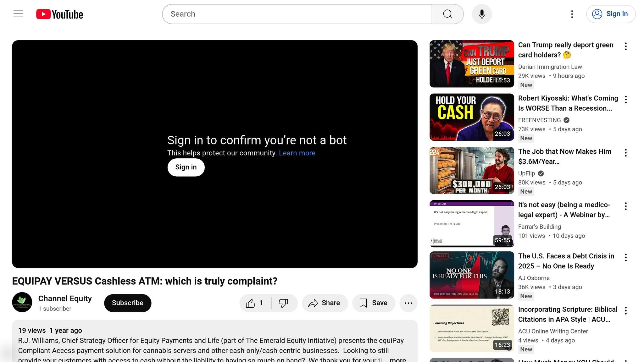Open options for Incorporating Scripture video

pos(626,311)
